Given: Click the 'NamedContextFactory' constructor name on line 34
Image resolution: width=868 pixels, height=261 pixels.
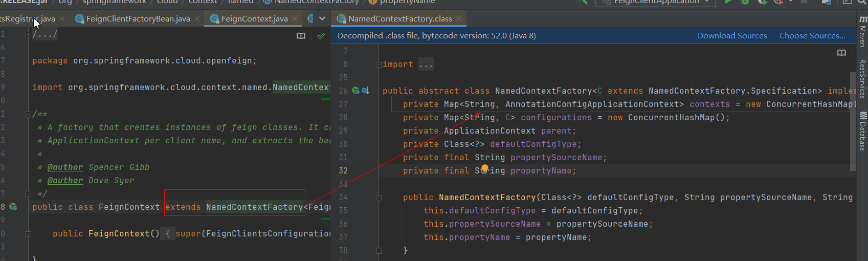Looking at the screenshot, I should click(x=487, y=198).
